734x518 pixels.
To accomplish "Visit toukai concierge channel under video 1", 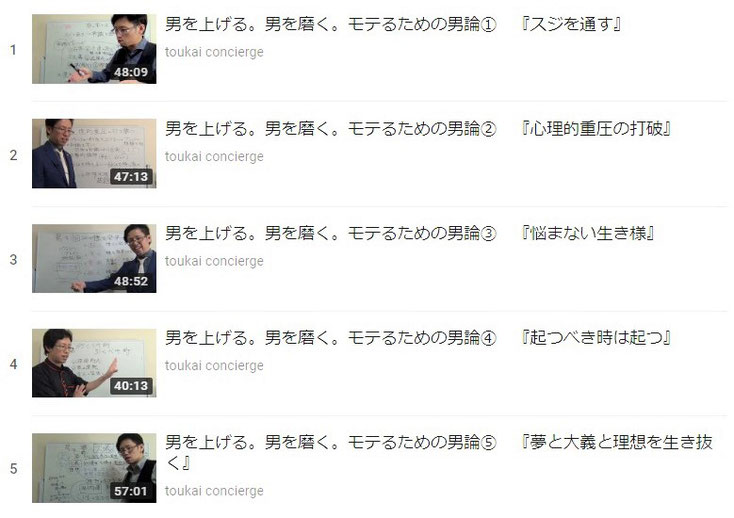I will click(214, 52).
